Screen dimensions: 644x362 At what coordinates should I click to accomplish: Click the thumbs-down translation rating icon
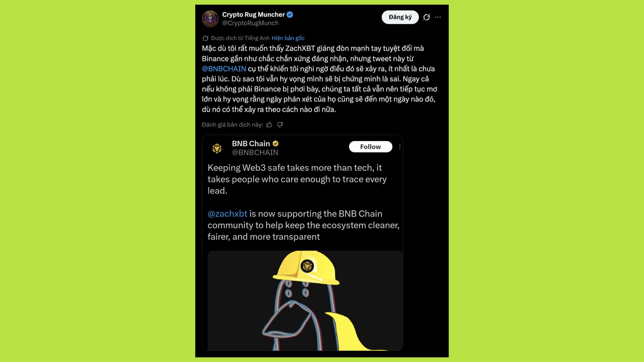click(280, 125)
